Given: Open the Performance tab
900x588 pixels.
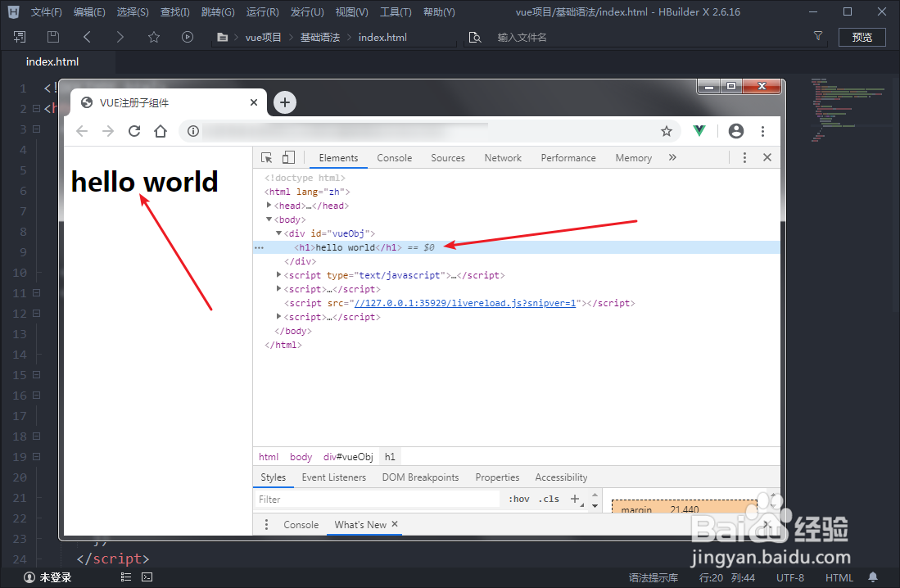Looking at the screenshot, I should click(x=568, y=158).
